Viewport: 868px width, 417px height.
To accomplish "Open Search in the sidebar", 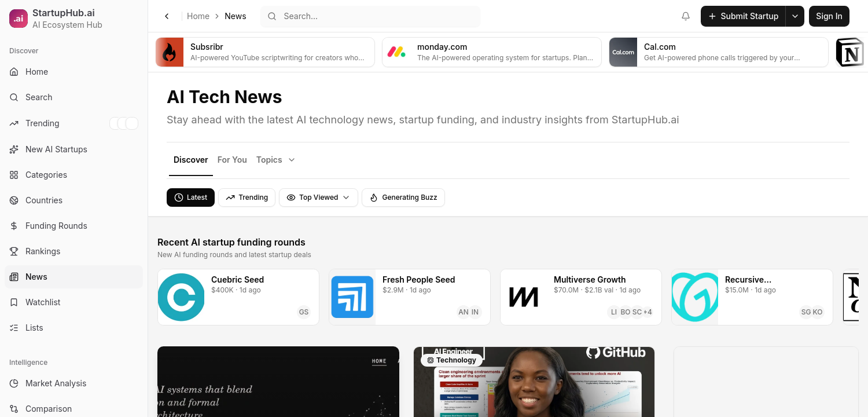I will [73, 97].
